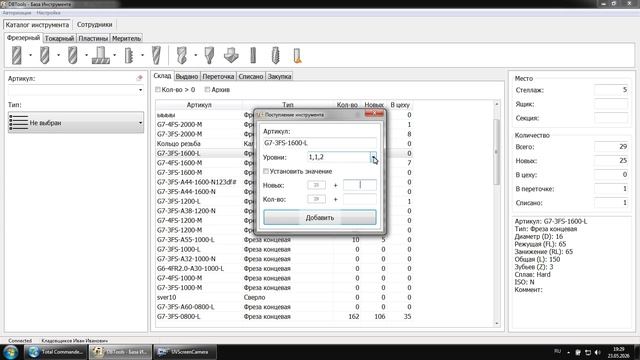The width and height of the screenshot is (640, 360).
Task: Enable 'Установить значение' checkbox in dialog
Action: coord(266,171)
